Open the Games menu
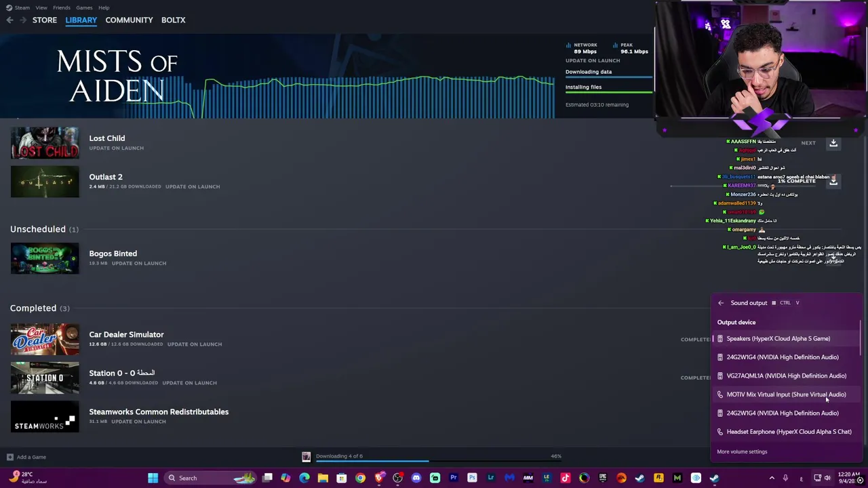This screenshot has width=868, height=488. coord(84,7)
